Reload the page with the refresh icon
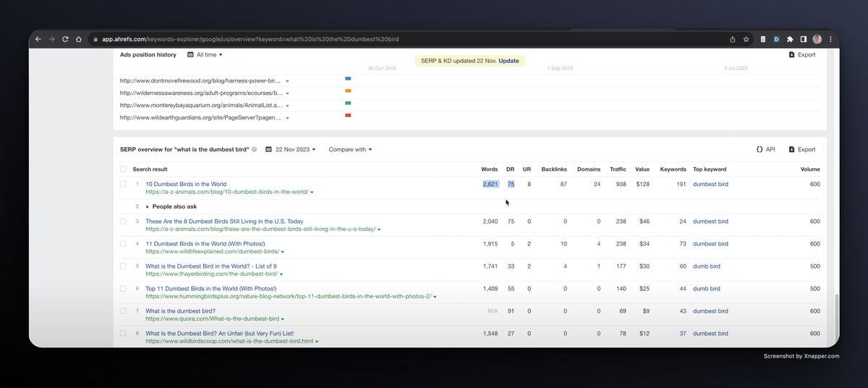This screenshot has height=388, width=868. pos(65,39)
